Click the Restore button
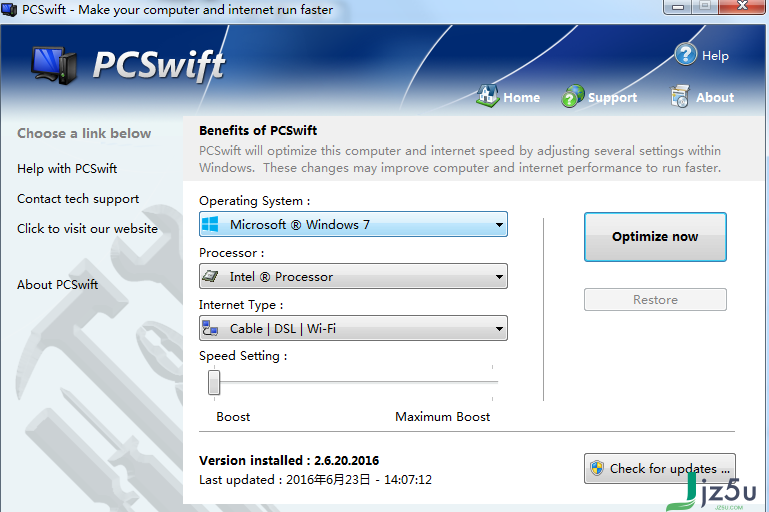This screenshot has height=512, width=769. tap(655, 300)
